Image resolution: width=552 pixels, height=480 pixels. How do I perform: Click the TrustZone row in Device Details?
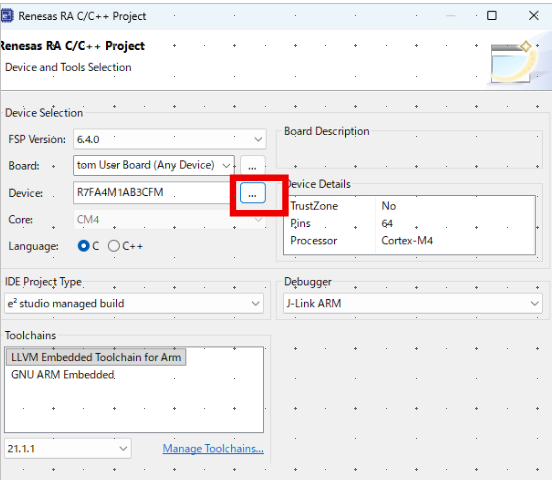409,206
